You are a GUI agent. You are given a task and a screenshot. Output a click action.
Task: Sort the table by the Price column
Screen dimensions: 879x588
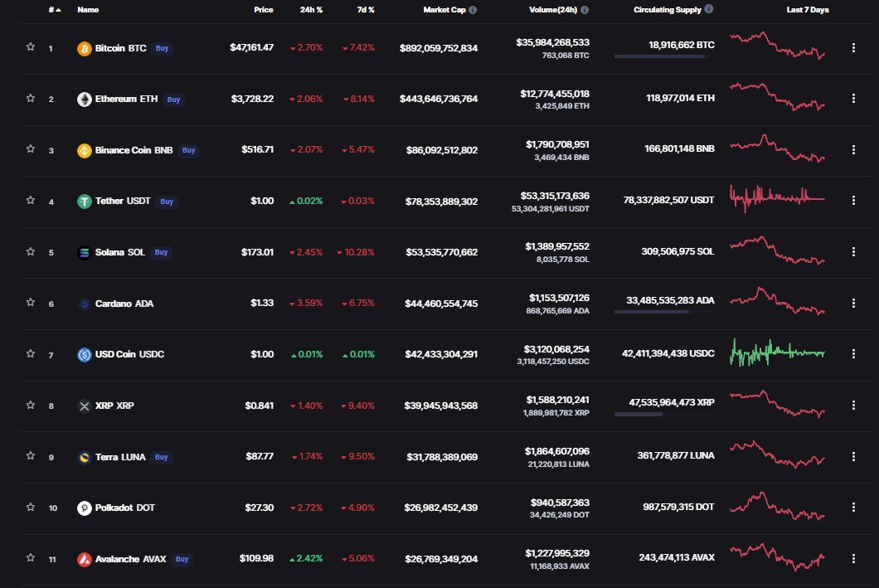264,9
